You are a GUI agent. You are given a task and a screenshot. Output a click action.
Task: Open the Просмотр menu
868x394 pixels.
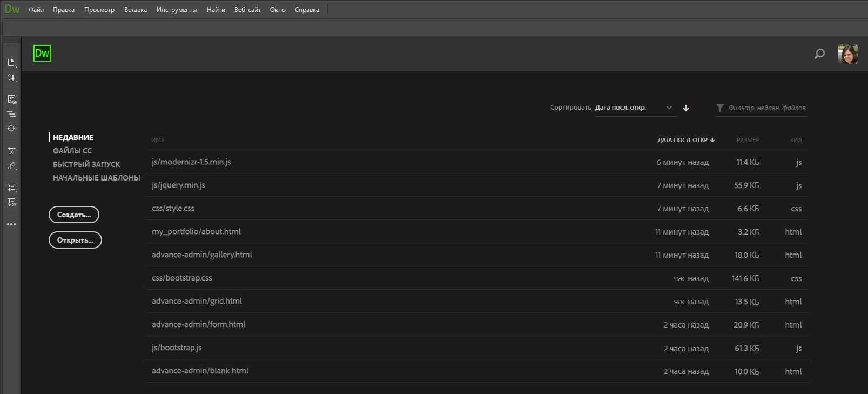click(x=99, y=10)
